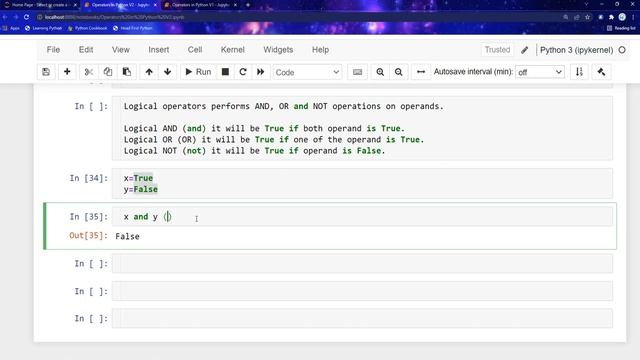Switch to Home Page browser tab

pos(40,5)
